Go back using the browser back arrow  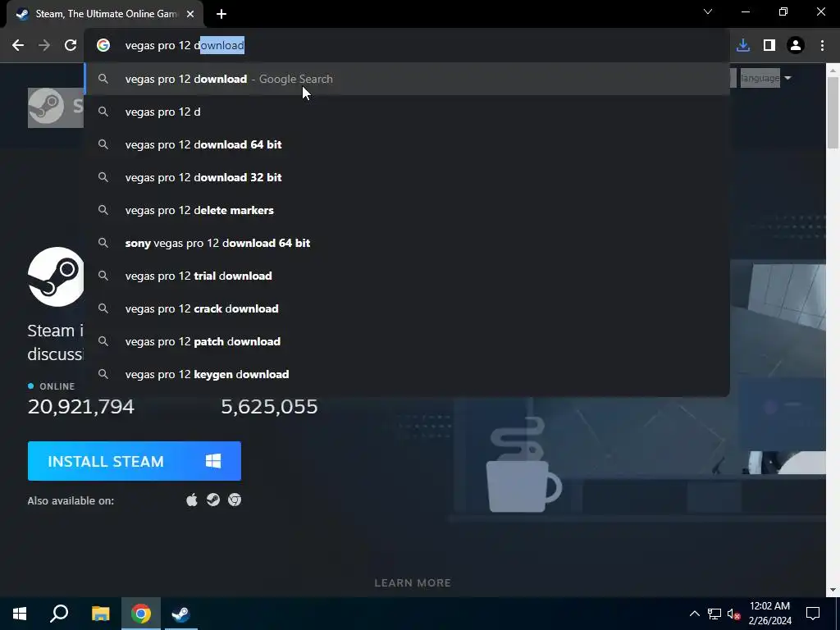(x=18, y=46)
